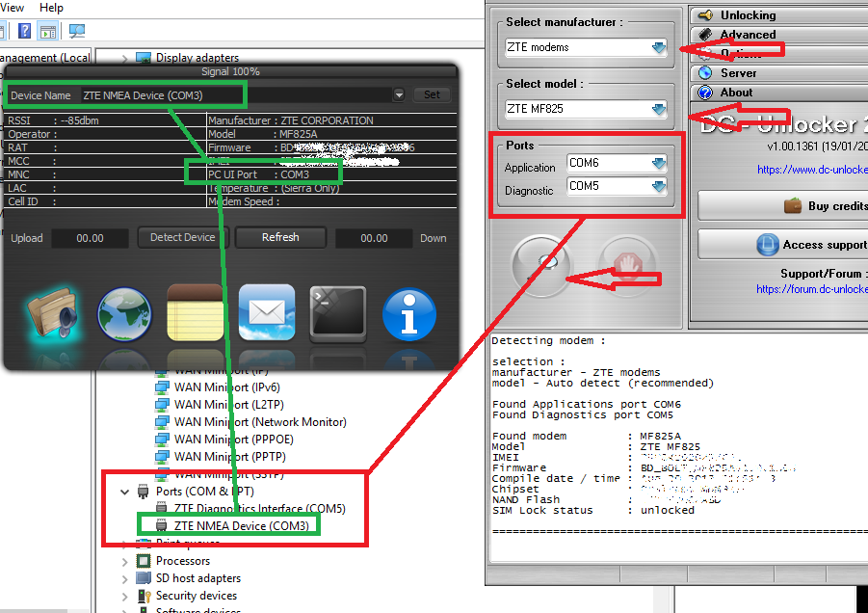Open the About panel tab

(779, 93)
